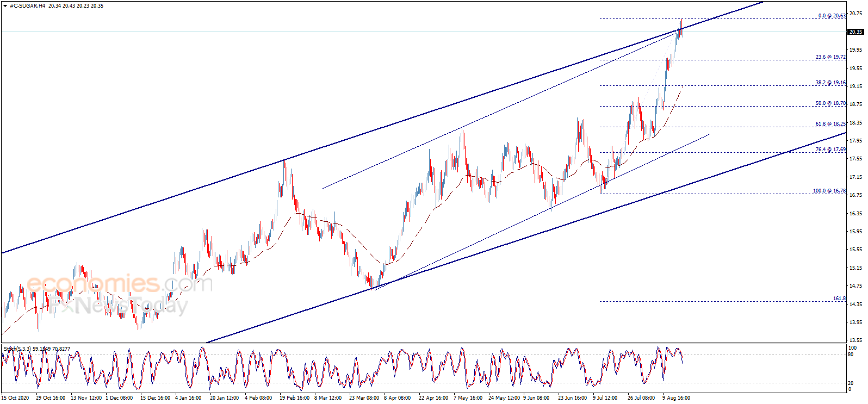Click the 23 Mar 08:00 time label
Screen dimensions: 868x404
tap(364, 398)
